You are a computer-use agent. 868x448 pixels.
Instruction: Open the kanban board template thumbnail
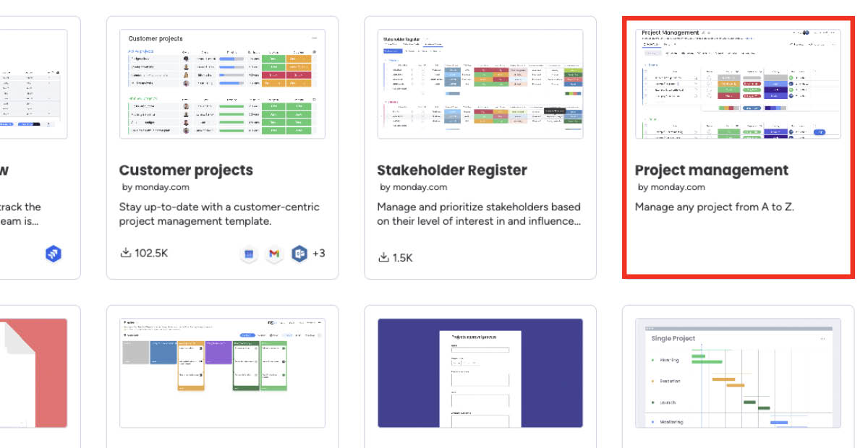point(222,373)
